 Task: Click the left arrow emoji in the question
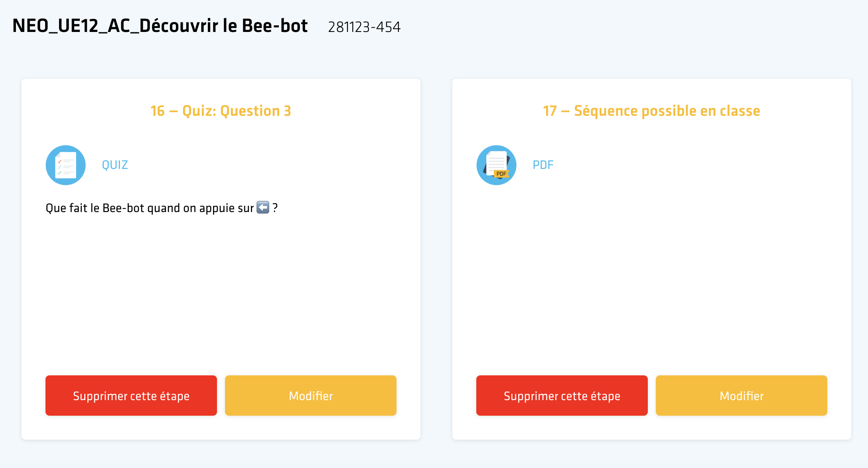pos(263,207)
